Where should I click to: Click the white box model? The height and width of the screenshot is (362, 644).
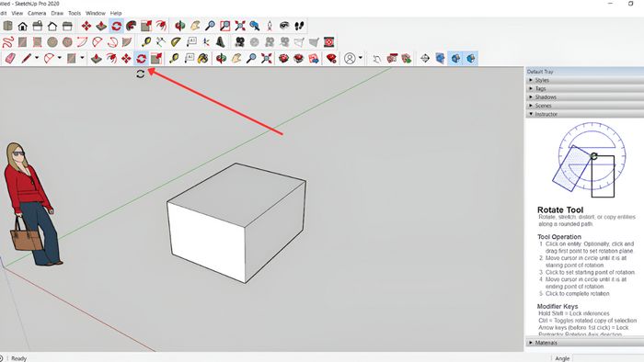pyautogui.click(x=236, y=223)
